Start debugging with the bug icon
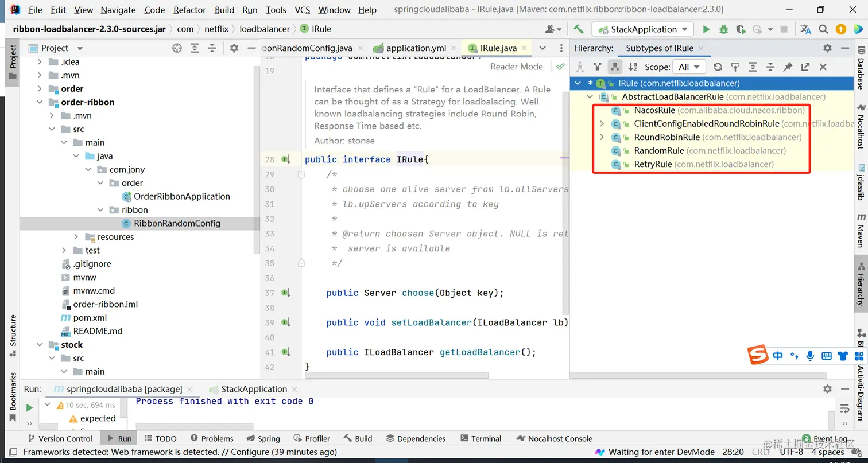The height and width of the screenshot is (463, 868). [723, 29]
